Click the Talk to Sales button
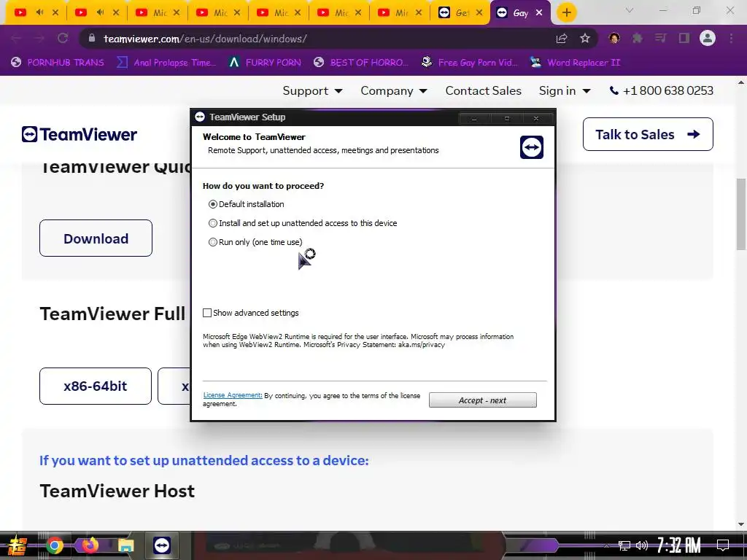Viewport: 747px width, 560px height. pos(648,134)
